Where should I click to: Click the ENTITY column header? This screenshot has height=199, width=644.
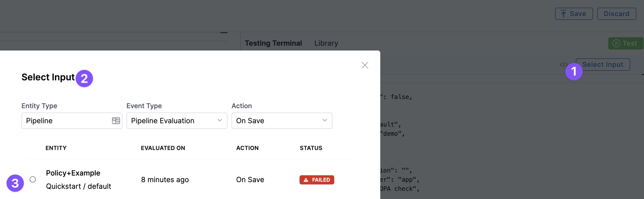click(56, 148)
